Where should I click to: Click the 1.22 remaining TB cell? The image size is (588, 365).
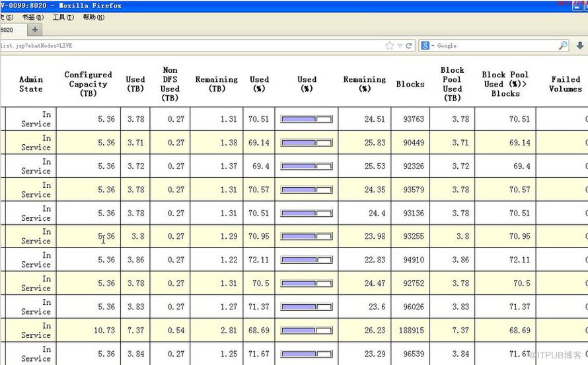tap(217, 260)
